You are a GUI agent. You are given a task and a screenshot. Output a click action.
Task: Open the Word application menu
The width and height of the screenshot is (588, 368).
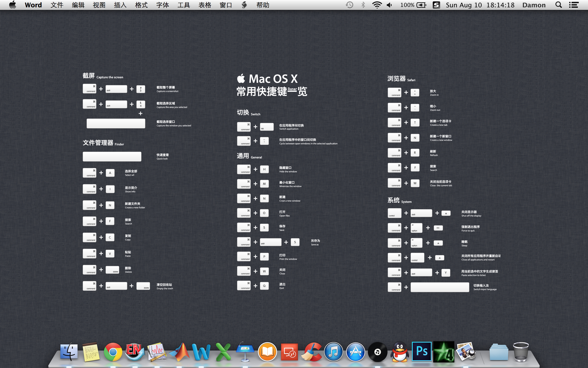pyautogui.click(x=33, y=5)
